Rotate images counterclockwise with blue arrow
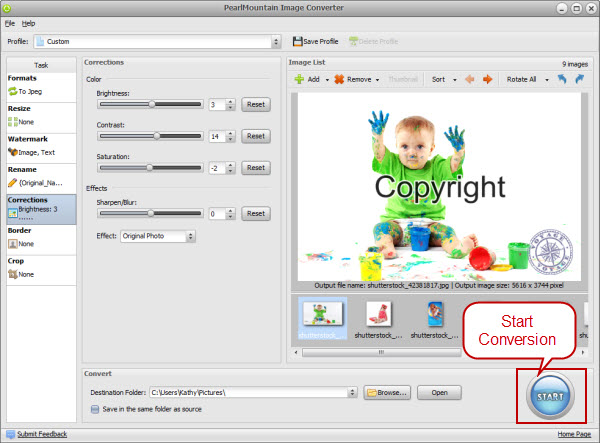 pos(562,79)
